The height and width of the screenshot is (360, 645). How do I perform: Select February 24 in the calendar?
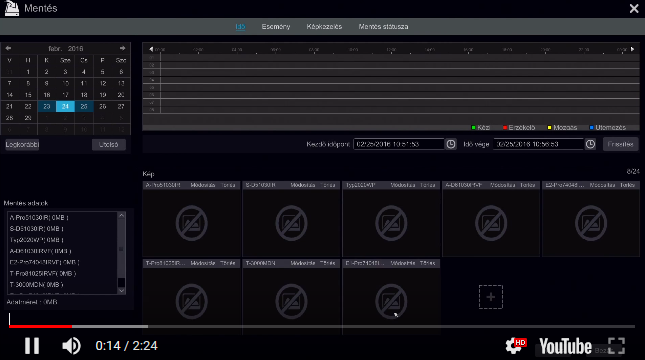click(65, 106)
